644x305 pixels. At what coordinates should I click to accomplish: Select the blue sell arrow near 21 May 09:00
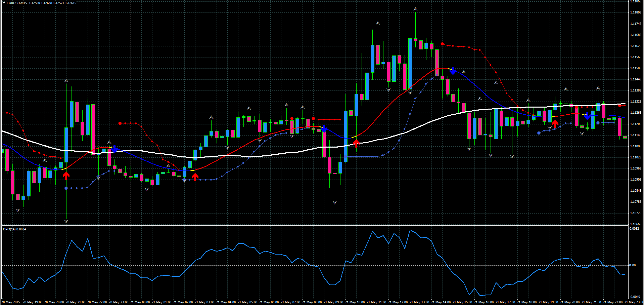[324, 128]
